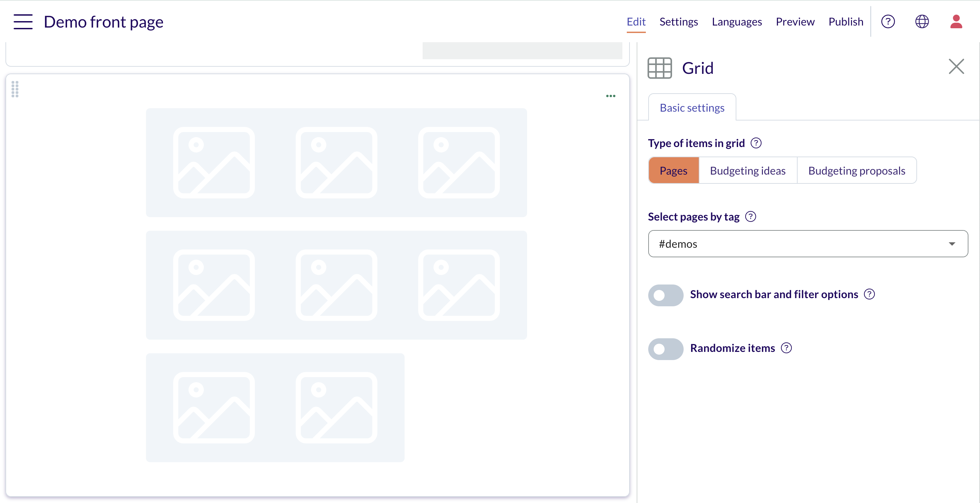
Task: Open the three-dot options menu of grid block
Action: (610, 96)
